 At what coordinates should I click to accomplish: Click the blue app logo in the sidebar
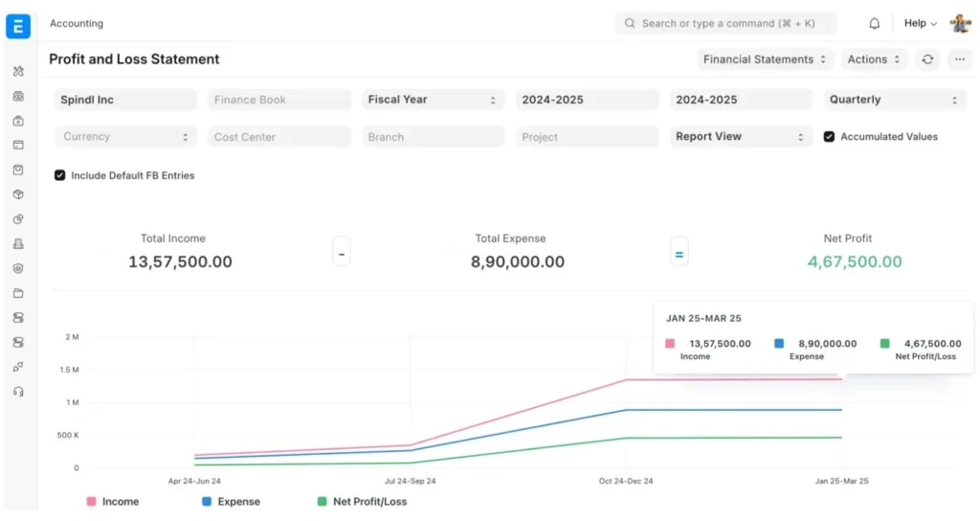coord(18,26)
